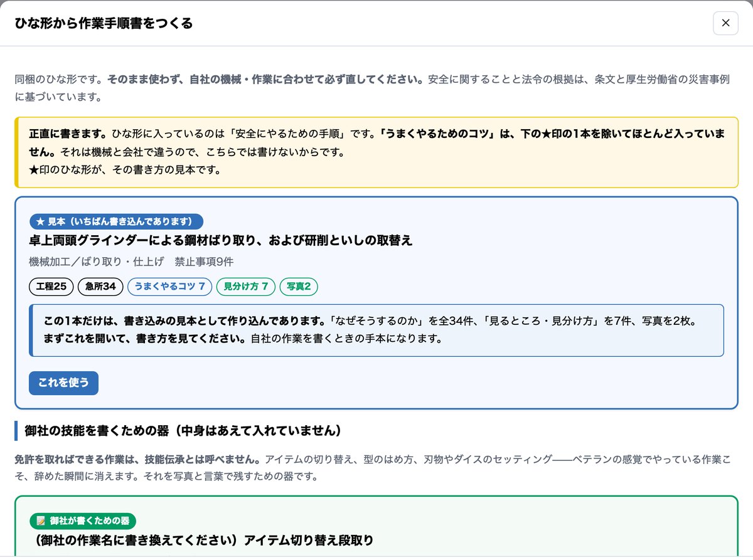Click the 写真2 tag
Viewport: 753px width, 560px height.
pyautogui.click(x=299, y=287)
